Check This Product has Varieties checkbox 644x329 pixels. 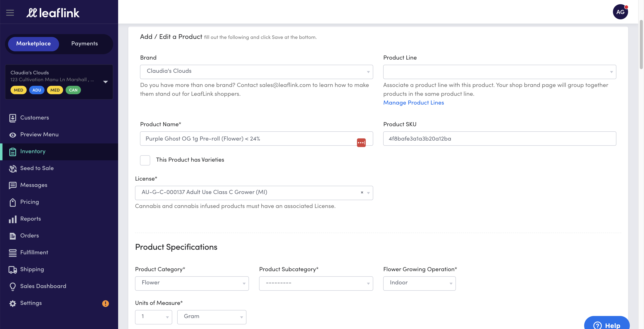(x=145, y=160)
